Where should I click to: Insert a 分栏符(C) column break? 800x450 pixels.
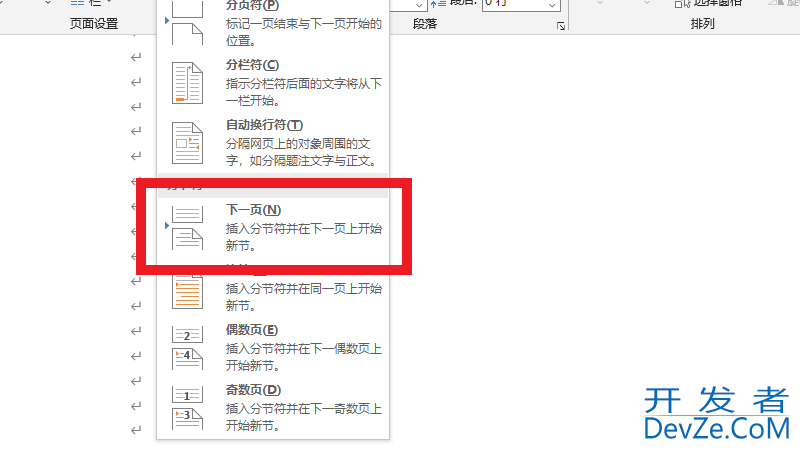pos(273,83)
